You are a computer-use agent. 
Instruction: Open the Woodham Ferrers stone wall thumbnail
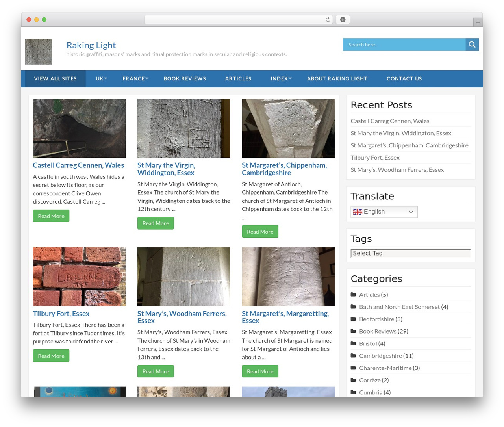point(184,277)
